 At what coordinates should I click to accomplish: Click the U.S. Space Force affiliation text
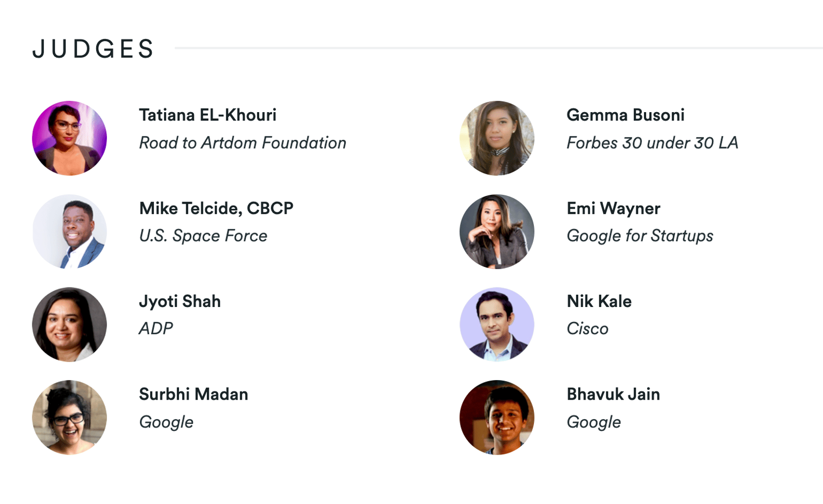pos(203,236)
